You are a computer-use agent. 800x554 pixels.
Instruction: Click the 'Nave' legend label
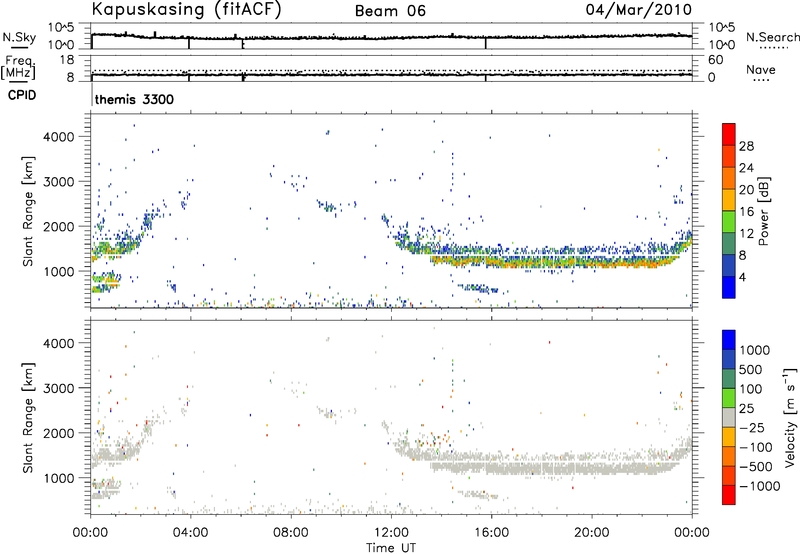point(761,69)
